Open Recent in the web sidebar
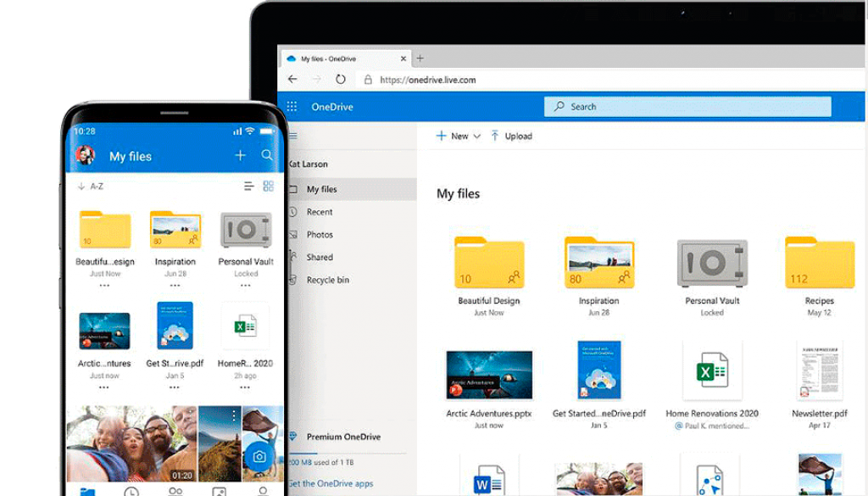 (320, 212)
